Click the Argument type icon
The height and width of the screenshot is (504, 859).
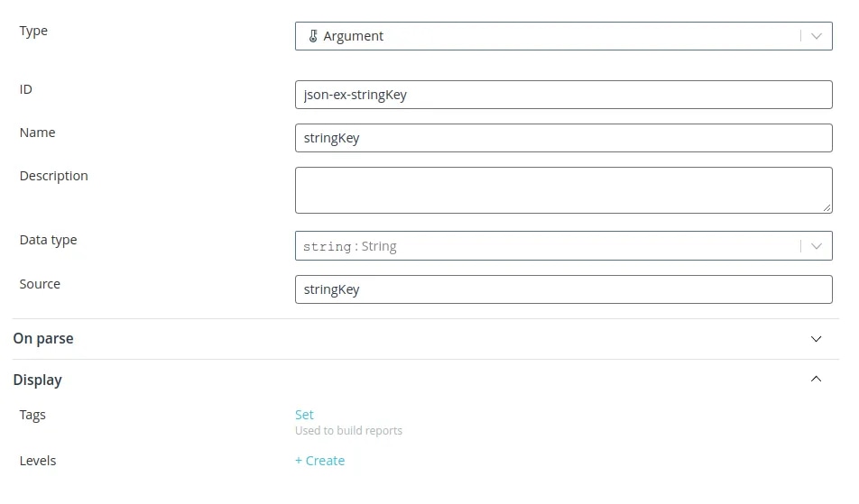(313, 36)
